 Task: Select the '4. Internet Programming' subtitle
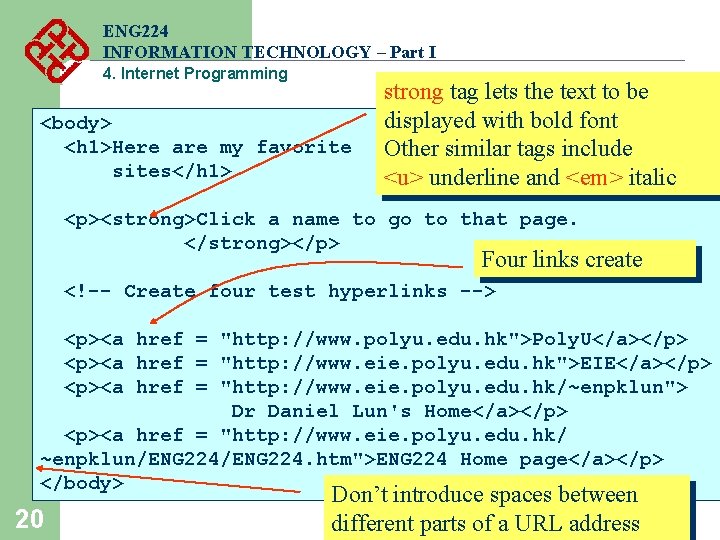click(195, 73)
